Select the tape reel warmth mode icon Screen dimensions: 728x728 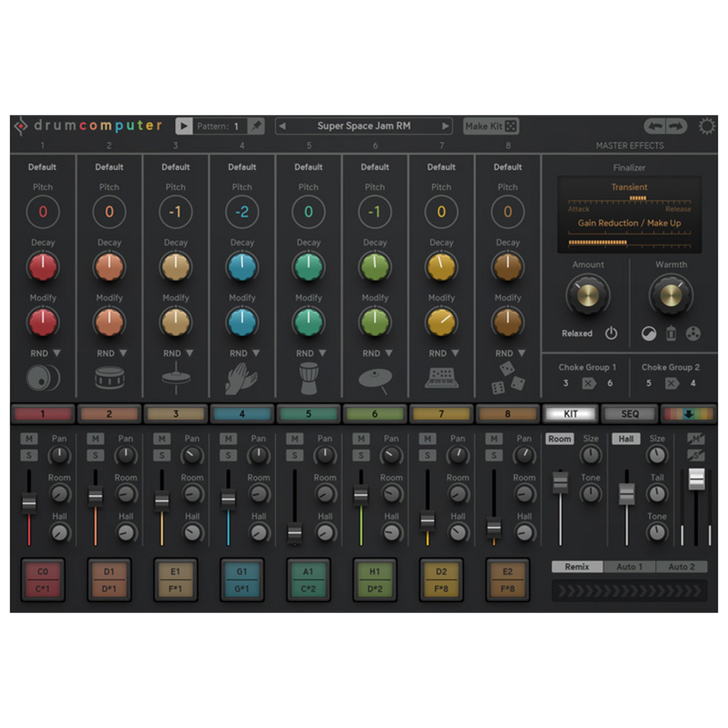coord(693,334)
